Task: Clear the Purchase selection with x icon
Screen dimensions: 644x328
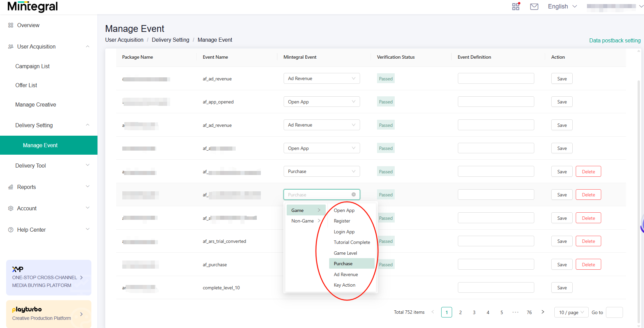Action: [x=354, y=194]
